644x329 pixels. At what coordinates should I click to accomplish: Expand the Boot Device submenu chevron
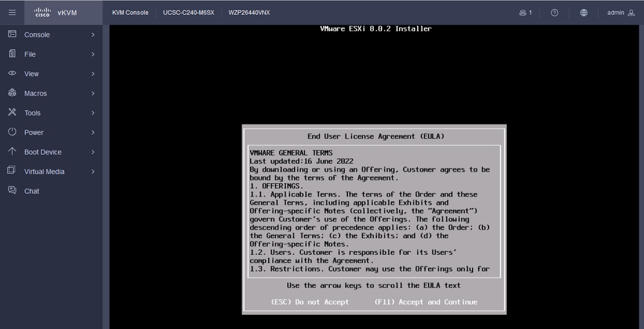click(93, 152)
